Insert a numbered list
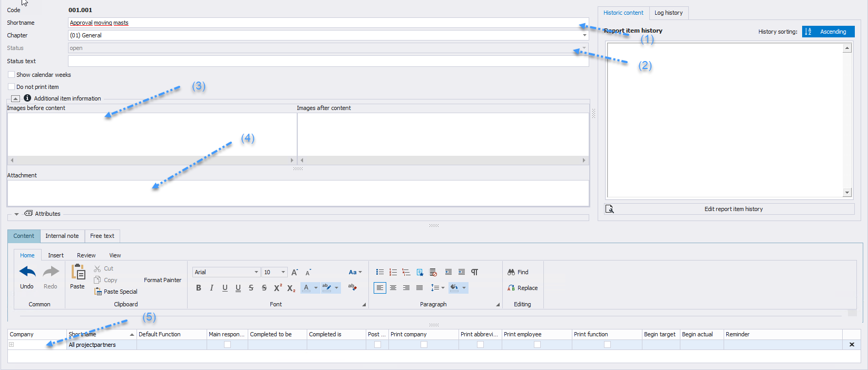The width and height of the screenshot is (868, 370). tap(393, 272)
